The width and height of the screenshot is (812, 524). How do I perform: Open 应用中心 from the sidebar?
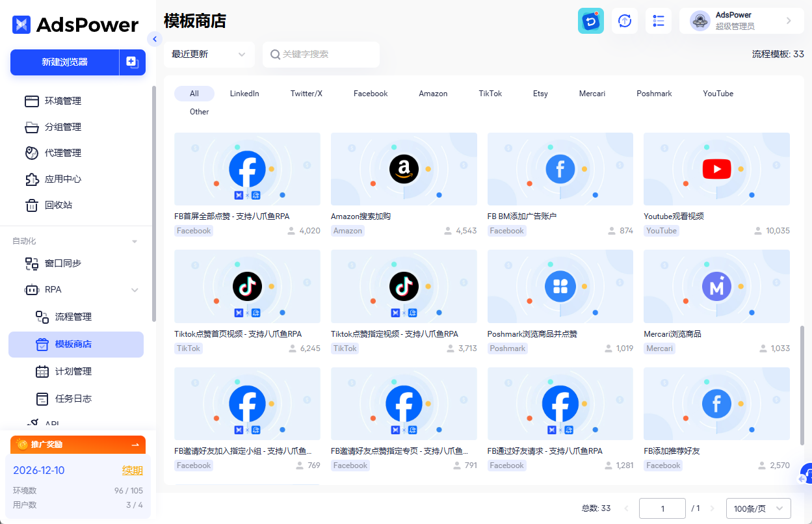(62, 179)
